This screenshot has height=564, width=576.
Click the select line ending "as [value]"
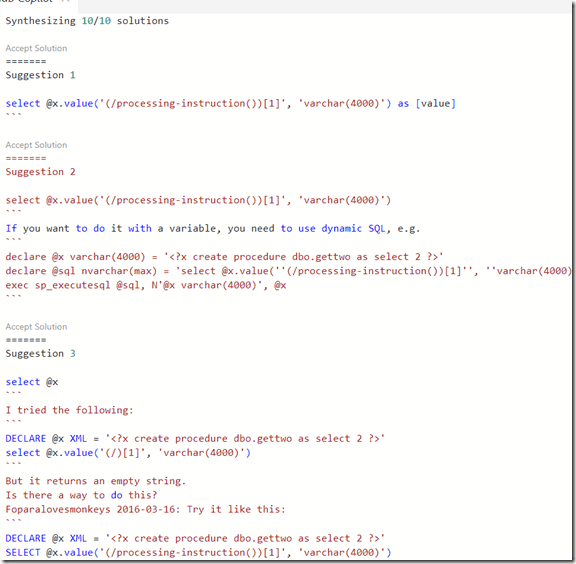(230, 104)
